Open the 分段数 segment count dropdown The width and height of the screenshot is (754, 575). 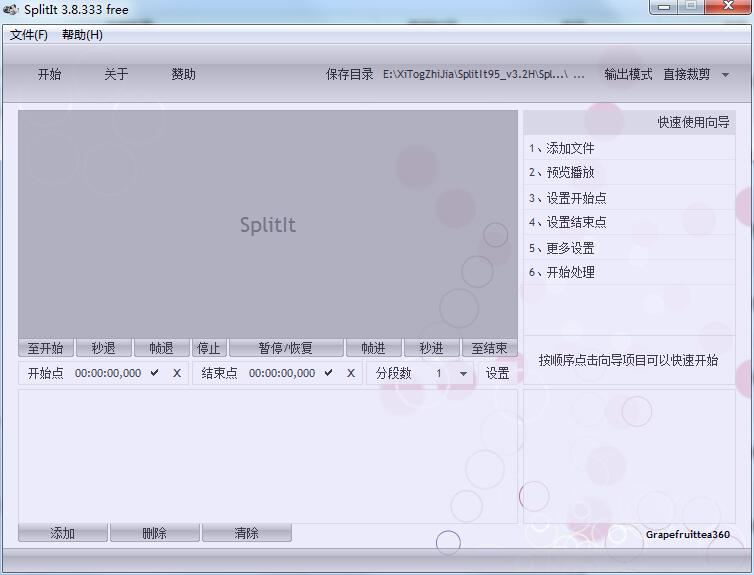pos(462,373)
